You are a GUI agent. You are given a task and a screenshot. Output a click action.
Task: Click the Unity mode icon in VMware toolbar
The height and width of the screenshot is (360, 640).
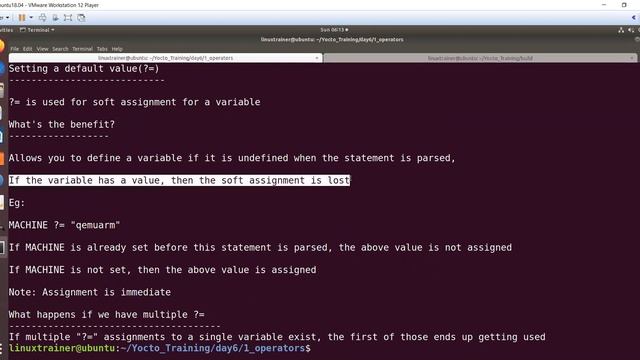click(81, 18)
